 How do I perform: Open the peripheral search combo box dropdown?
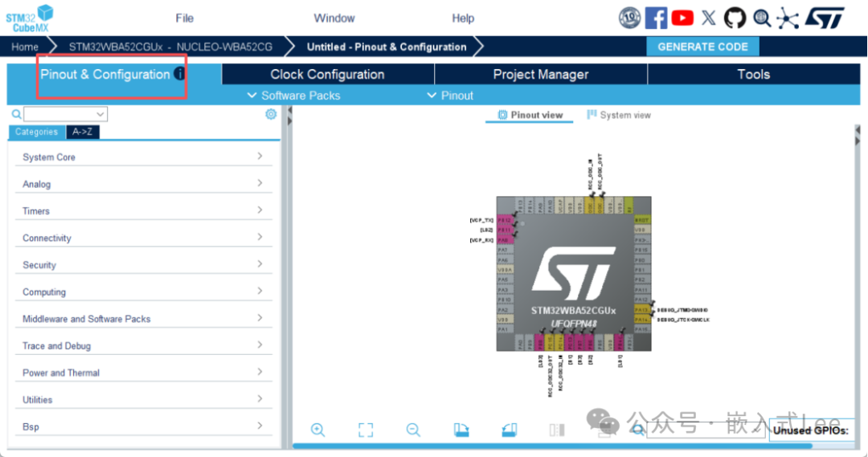[x=100, y=114]
